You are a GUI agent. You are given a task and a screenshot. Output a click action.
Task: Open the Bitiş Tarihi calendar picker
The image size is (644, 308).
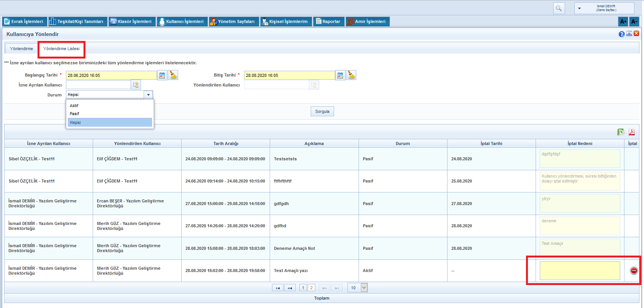[340, 75]
